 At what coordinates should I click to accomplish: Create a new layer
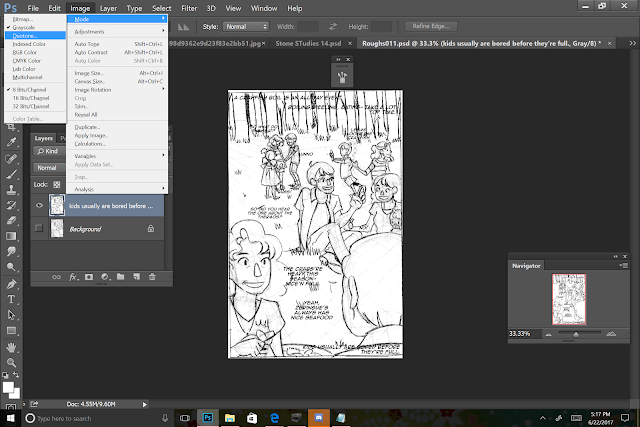coord(136,277)
